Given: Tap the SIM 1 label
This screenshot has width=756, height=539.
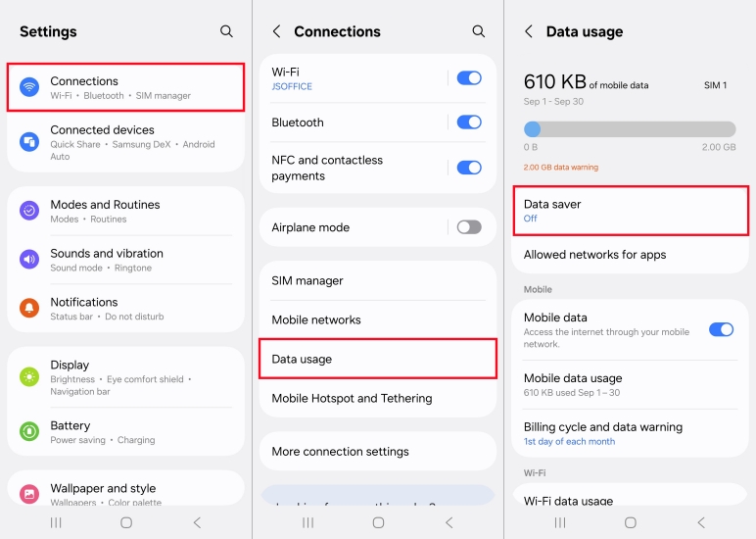Looking at the screenshot, I should coord(715,85).
